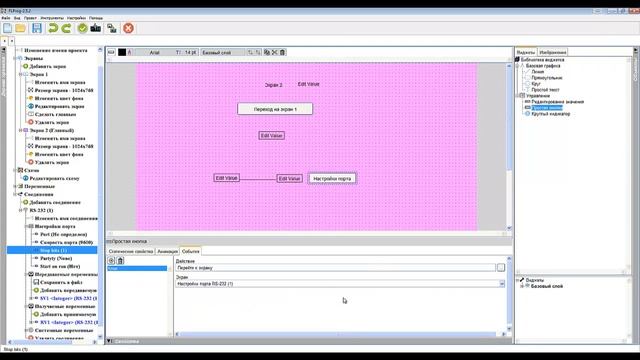The image size is (640, 360).
Task: Open the Инструменты menu
Action: [52, 18]
